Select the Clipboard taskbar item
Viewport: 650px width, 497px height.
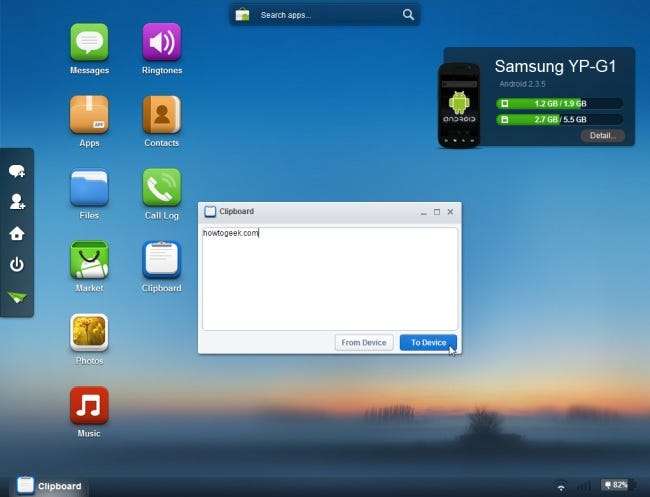pyautogui.click(x=50, y=486)
